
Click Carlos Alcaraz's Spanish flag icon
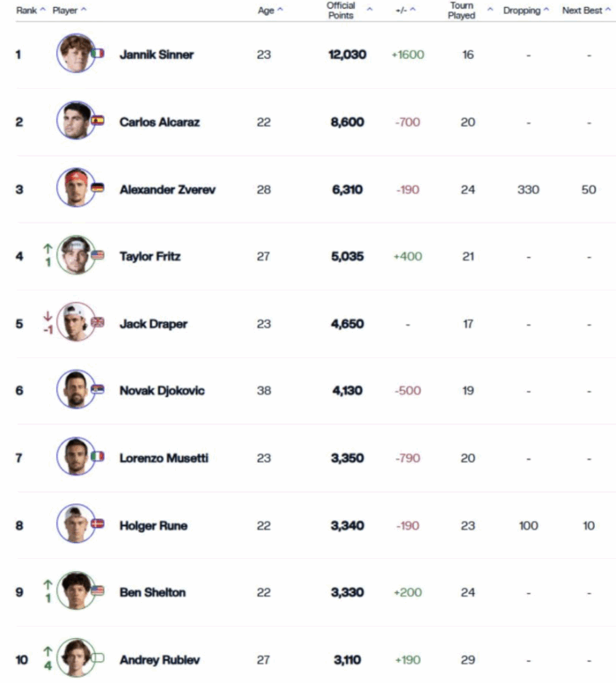tap(98, 121)
